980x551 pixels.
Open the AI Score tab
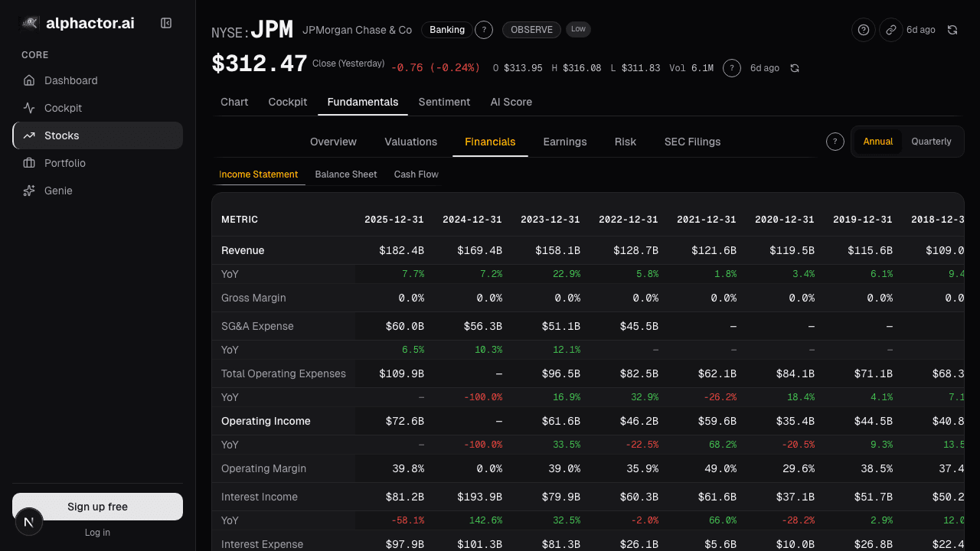(511, 102)
